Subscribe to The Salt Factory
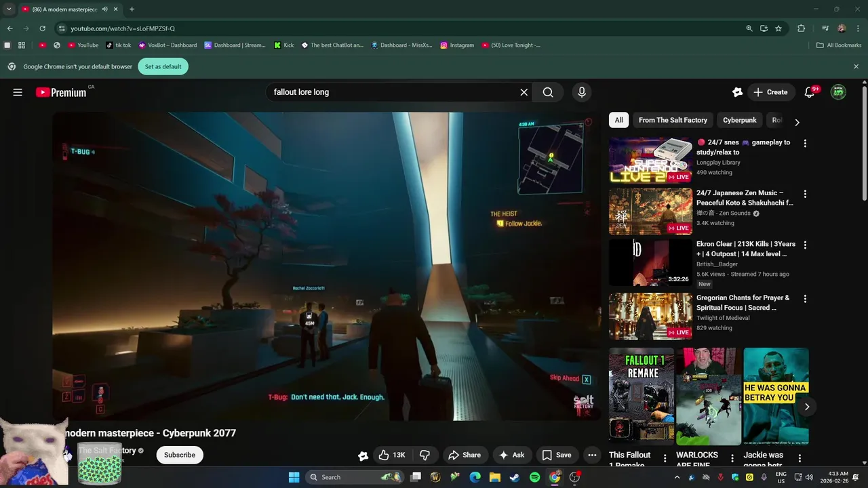This screenshot has width=868, height=488. pyautogui.click(x=180, y=455)
